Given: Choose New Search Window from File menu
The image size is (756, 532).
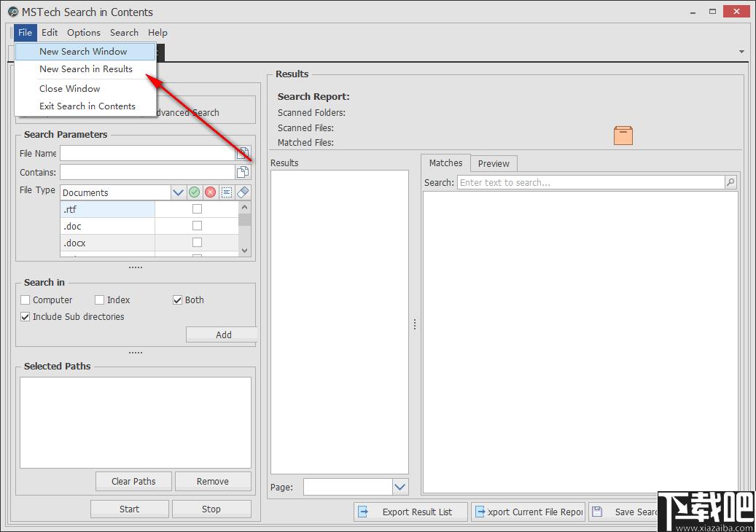Looking at the screenshot, I should (x=85, y=51).
